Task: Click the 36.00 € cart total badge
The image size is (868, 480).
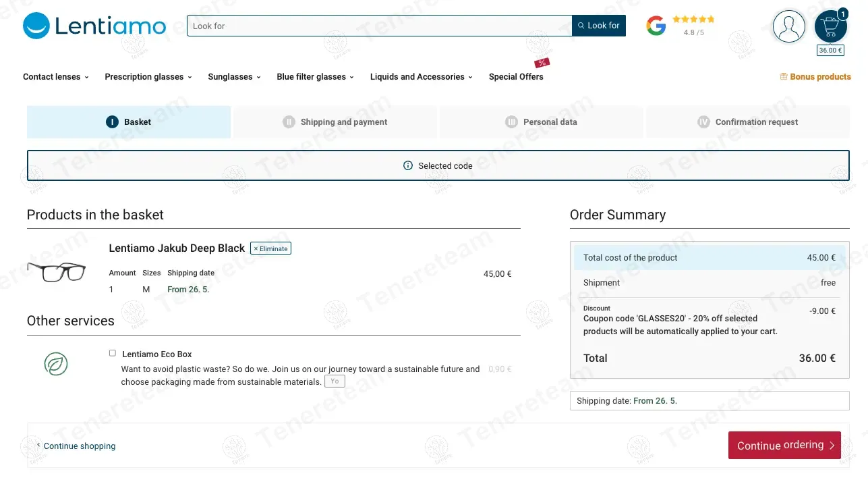Action: (830, 51)
